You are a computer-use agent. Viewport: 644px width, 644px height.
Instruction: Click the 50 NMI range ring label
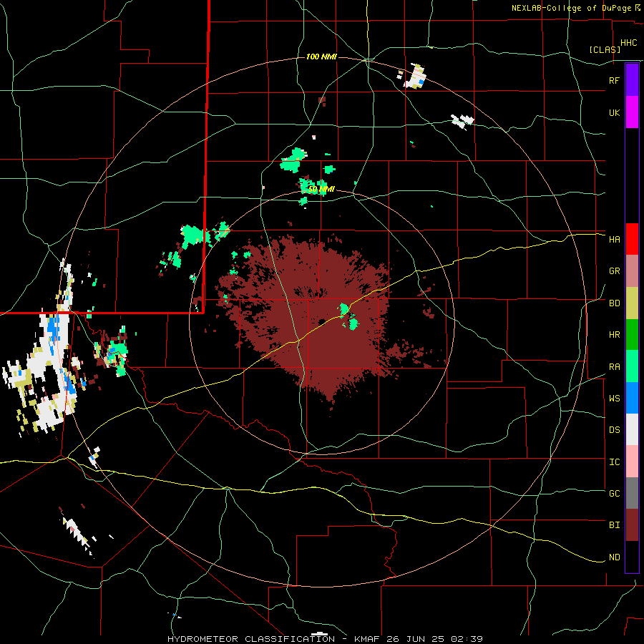point(321,190)
